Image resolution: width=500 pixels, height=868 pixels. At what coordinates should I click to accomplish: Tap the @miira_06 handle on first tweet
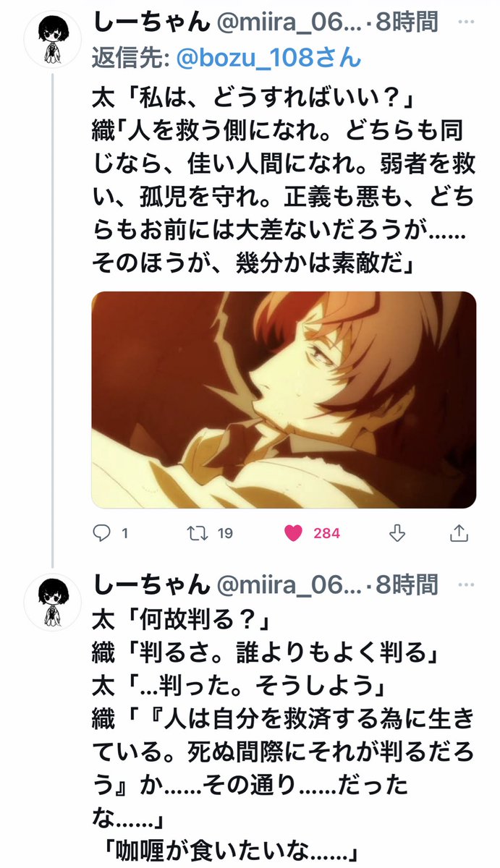(284, 22)
